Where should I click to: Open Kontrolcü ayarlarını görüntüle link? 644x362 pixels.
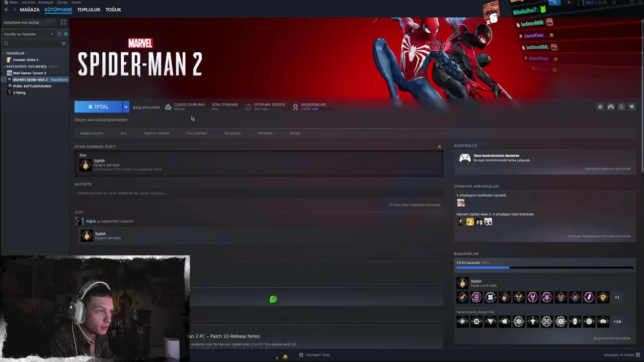pos(607,169)
